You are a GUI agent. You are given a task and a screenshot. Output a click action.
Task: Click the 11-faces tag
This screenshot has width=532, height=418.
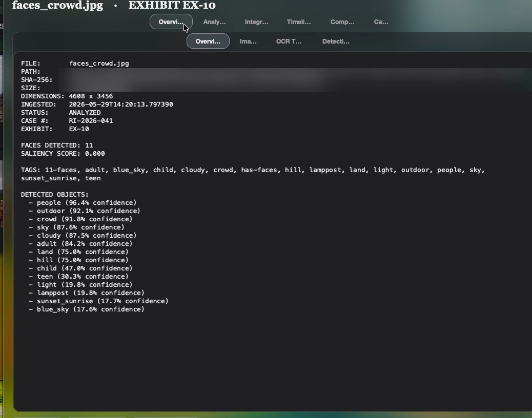(x=60, y=170)
